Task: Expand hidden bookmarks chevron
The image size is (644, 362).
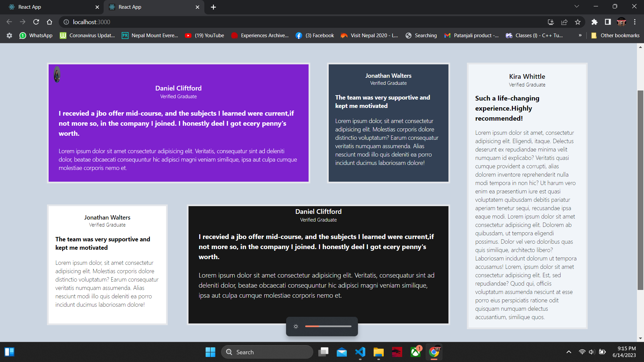Action: pyautogui.click(x=580, y=35)
